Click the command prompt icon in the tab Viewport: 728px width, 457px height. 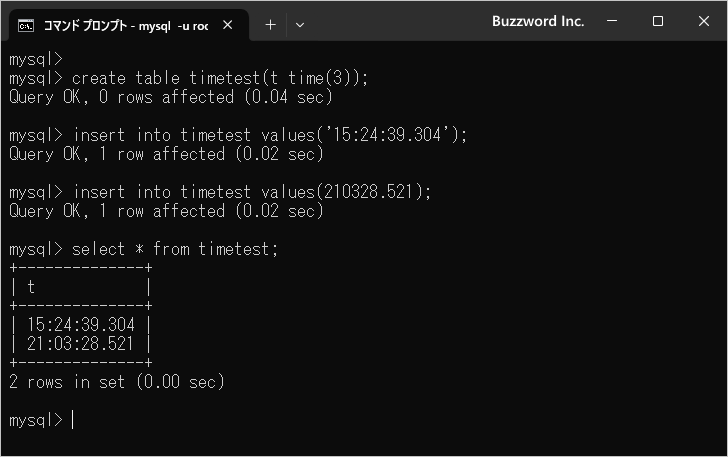26,24
